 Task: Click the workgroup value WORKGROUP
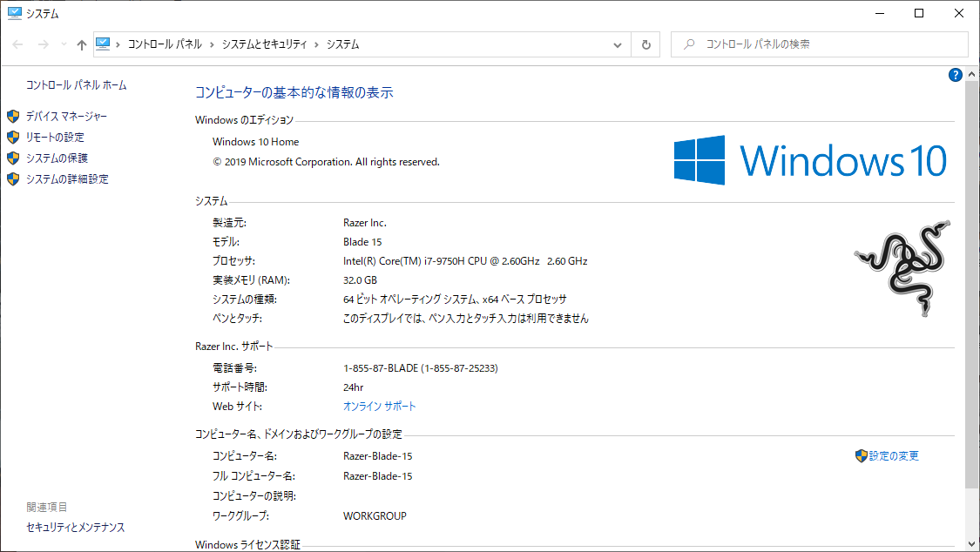click(375, 516)
